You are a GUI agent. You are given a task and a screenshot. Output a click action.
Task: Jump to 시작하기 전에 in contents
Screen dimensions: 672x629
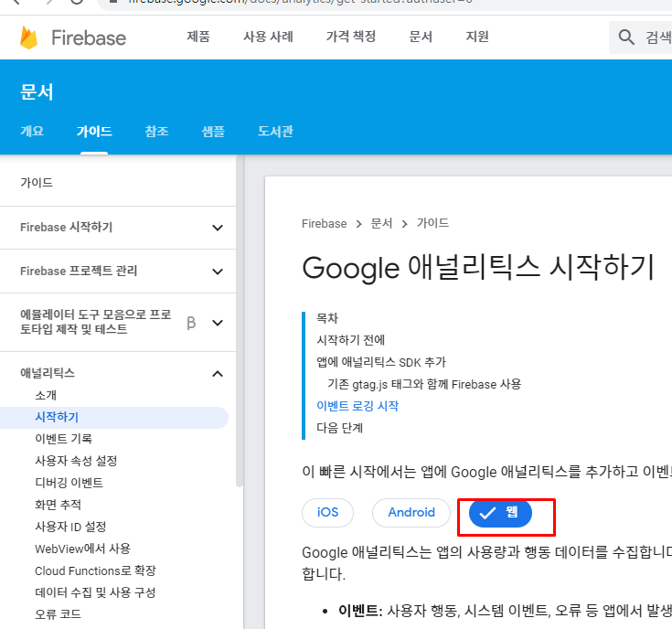[x=350, y=340]
